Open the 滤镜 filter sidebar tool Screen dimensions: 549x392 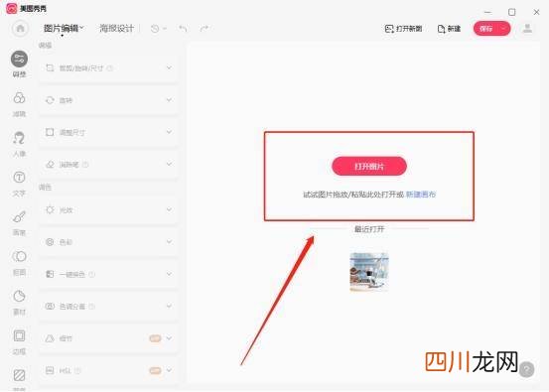point(19,104)
